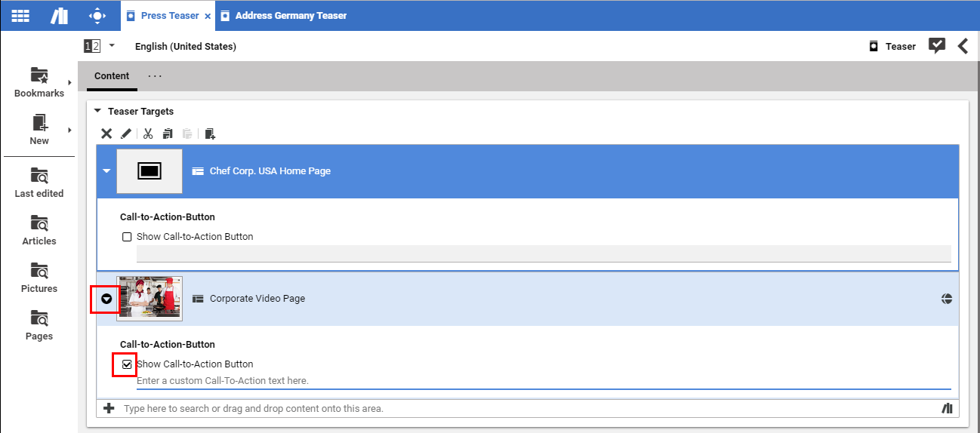Select the Corporate Video Page link
Screen dimensions: 980x433
click(257, 299)
